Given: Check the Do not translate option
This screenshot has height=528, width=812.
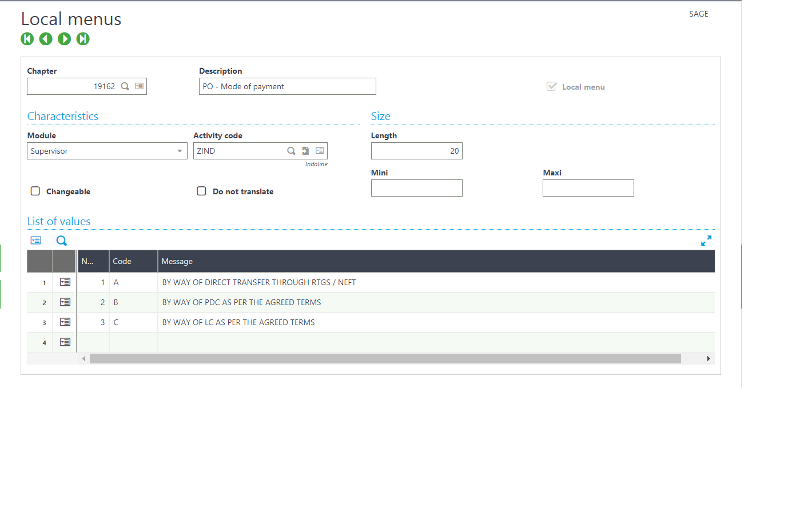Looking at the screenshot, I should coord(201,191).
